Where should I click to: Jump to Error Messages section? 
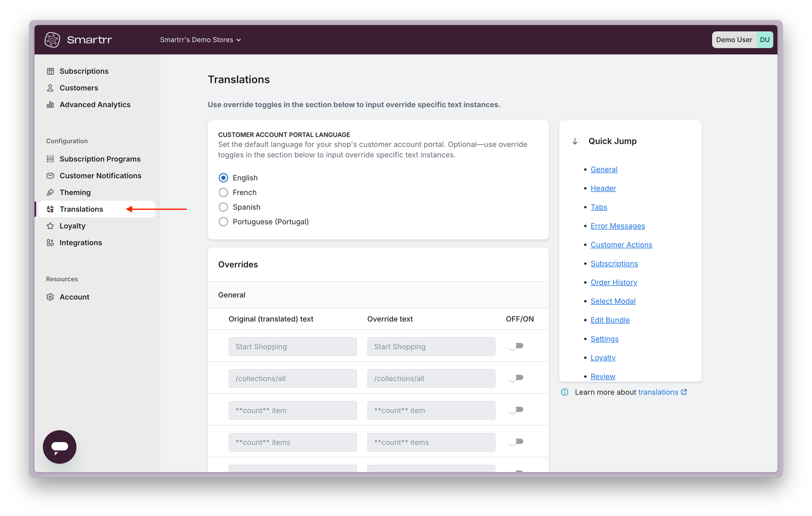pyautogui.click(x=617, y=226)
